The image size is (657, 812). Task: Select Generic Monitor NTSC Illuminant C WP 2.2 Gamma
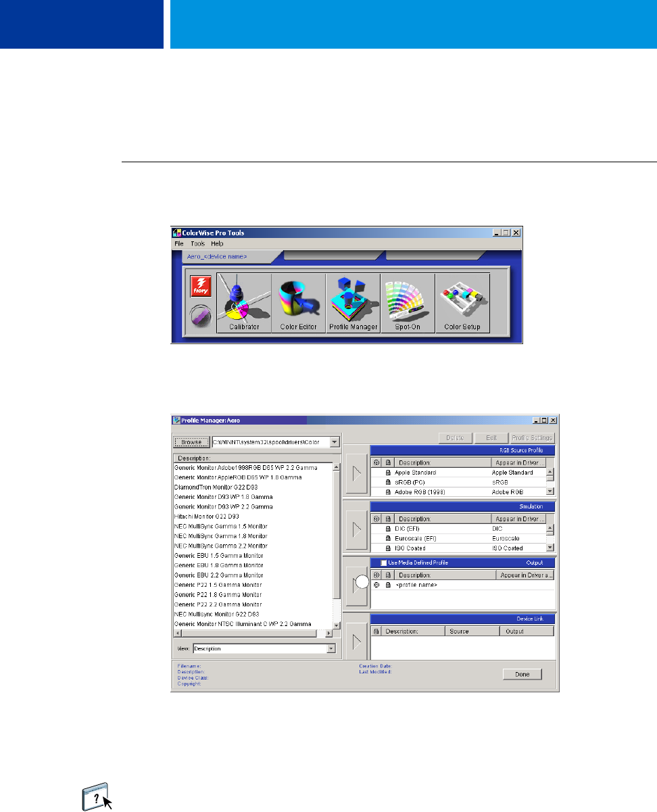pyautogui.click(x=243, y=623)
